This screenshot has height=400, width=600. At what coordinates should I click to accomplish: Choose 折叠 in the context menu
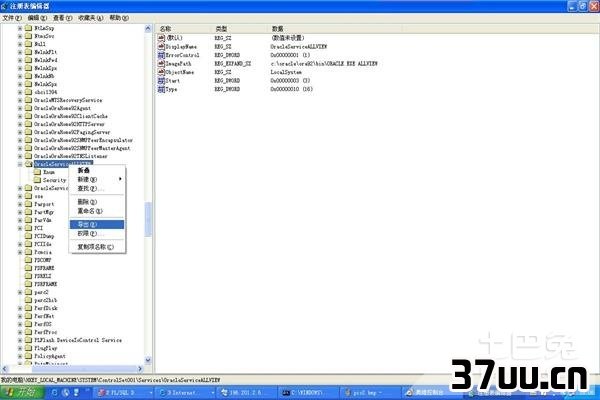tap(97, 170)
